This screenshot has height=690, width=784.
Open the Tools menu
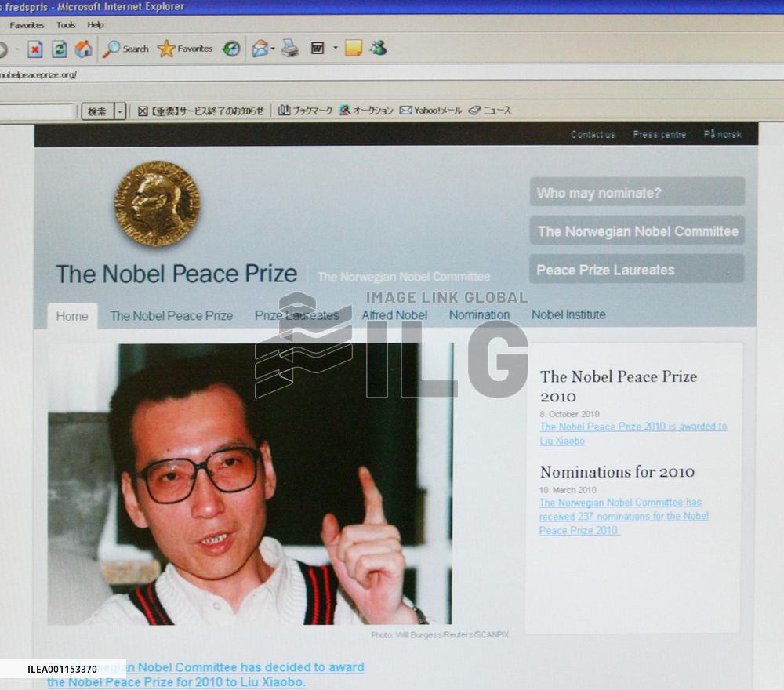click(x=66, y=24)
